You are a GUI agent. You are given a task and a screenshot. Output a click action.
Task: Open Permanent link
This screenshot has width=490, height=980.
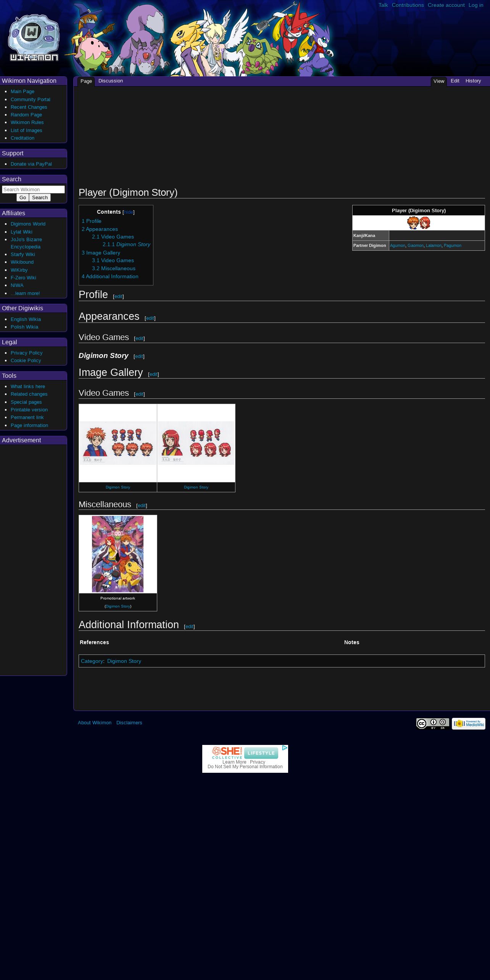point(27,417)
